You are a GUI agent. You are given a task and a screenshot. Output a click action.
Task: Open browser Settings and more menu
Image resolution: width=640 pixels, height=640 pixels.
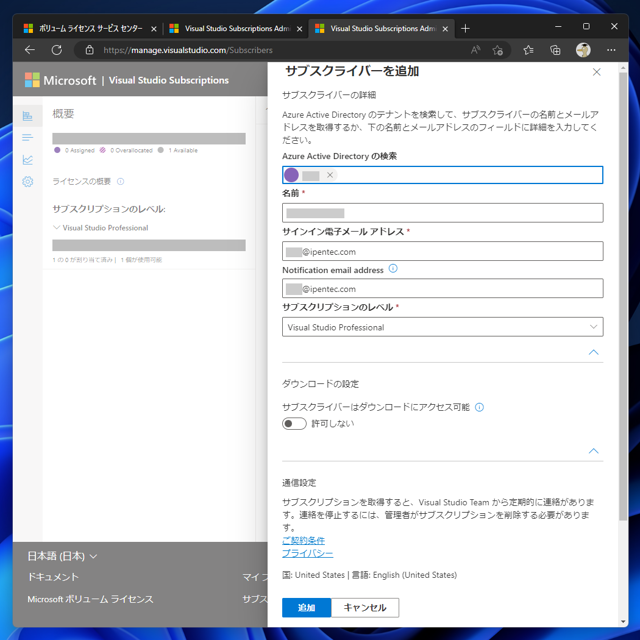[611, 50]
